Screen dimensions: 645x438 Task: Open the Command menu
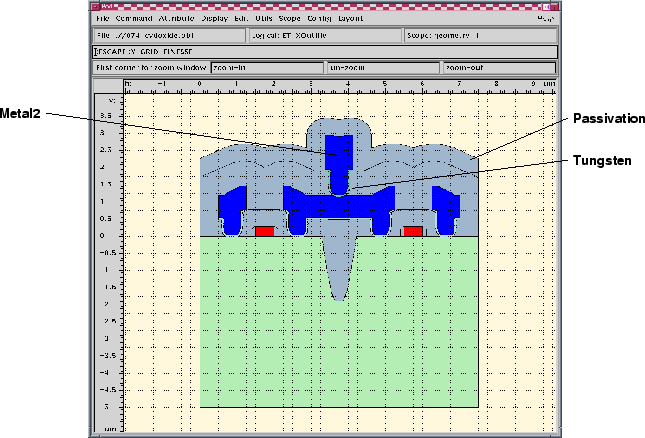(x=130, y=19)
